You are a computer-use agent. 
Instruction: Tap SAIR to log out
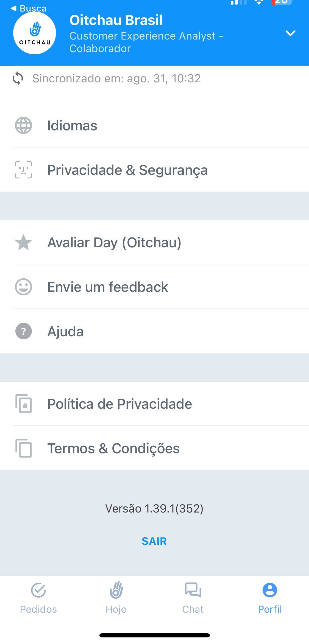click(154, 541)
